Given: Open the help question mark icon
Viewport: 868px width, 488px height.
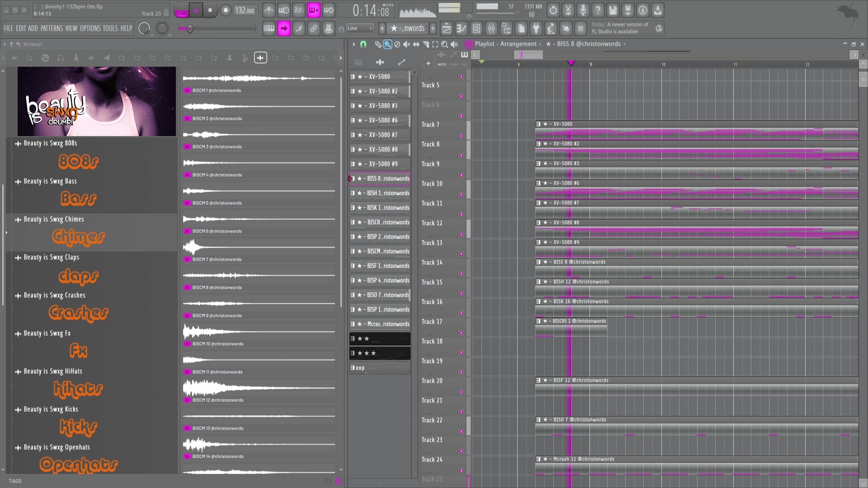Looking at the screenshot, I should pos(598,10).
